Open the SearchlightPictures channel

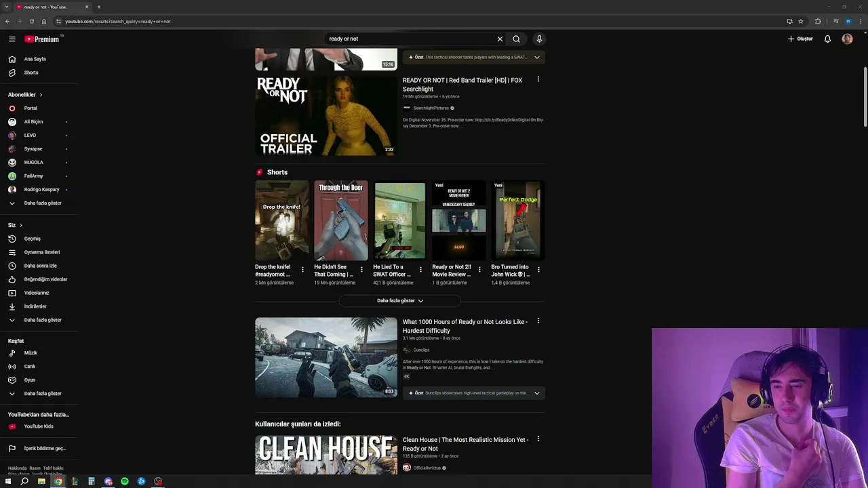coord(431,108)
